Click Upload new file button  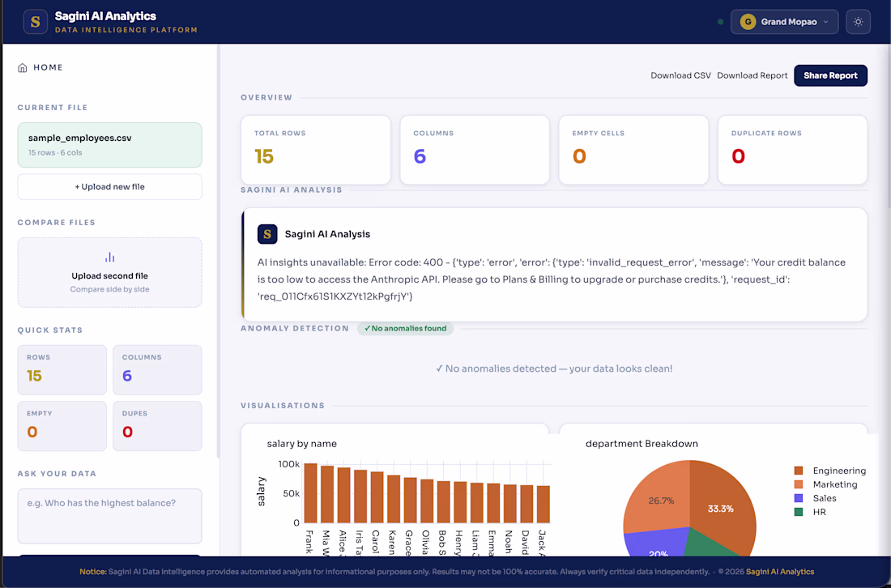point(109,187)
